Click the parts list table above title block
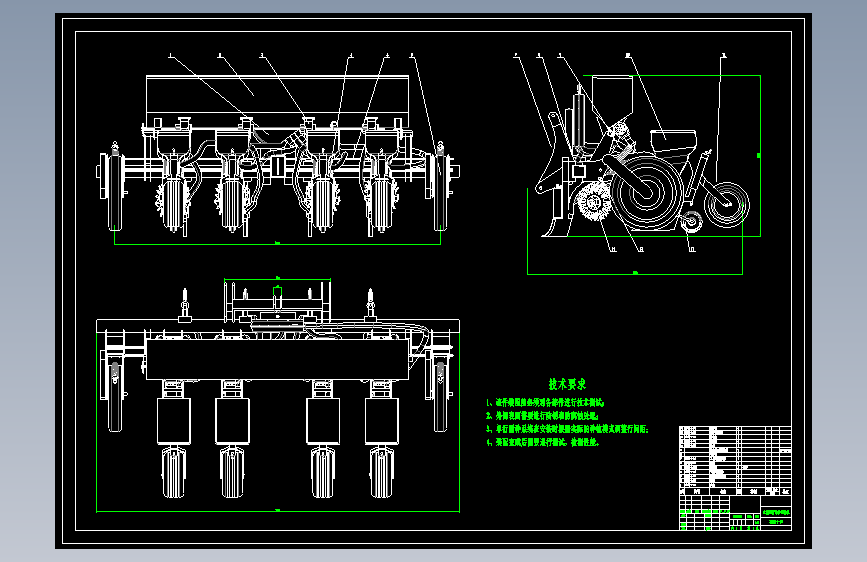 (x=735, y=460)
